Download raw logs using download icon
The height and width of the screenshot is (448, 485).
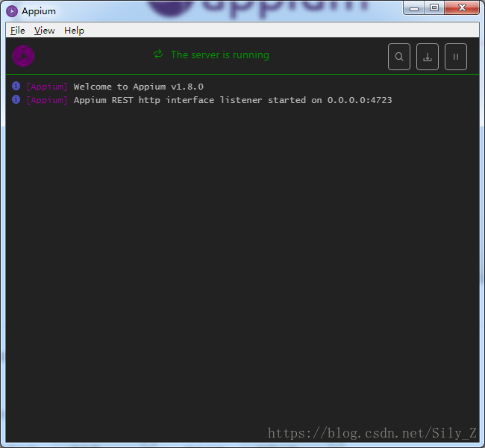tap(428, 57)
